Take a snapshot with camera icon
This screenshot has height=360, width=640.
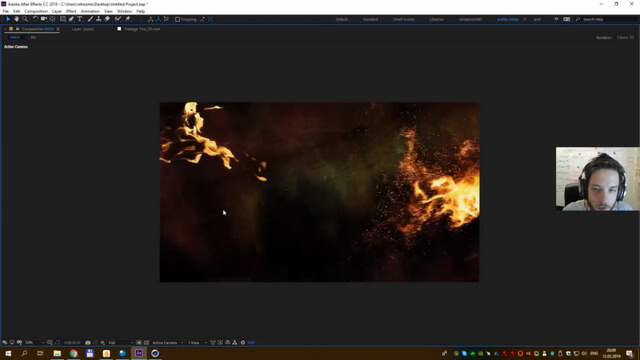pyautogui.click(x=88, y=342)
